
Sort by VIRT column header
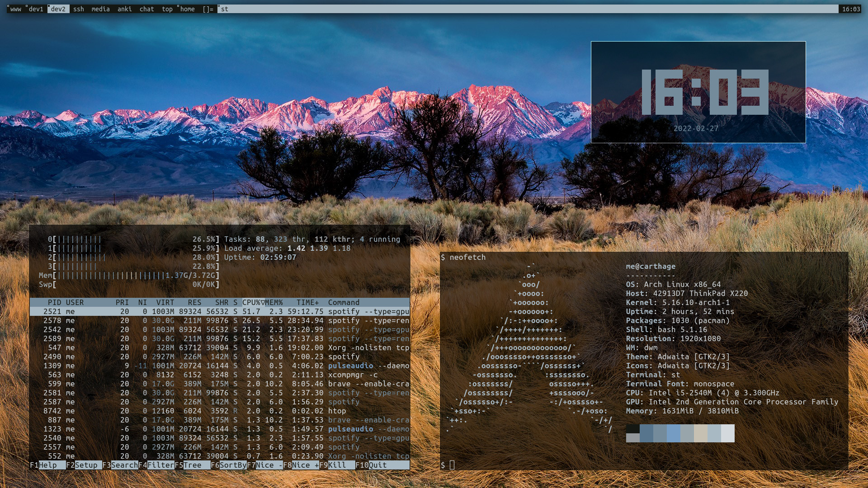point(165,302)
